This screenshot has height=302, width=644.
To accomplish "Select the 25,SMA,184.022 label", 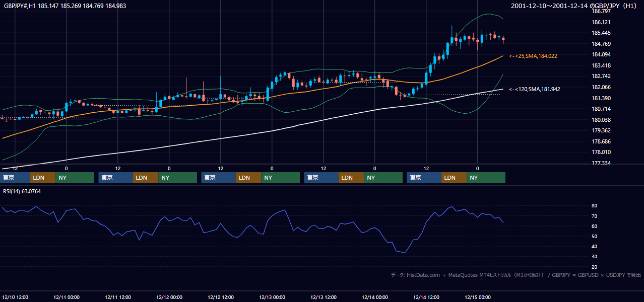I will pos(533,56).
